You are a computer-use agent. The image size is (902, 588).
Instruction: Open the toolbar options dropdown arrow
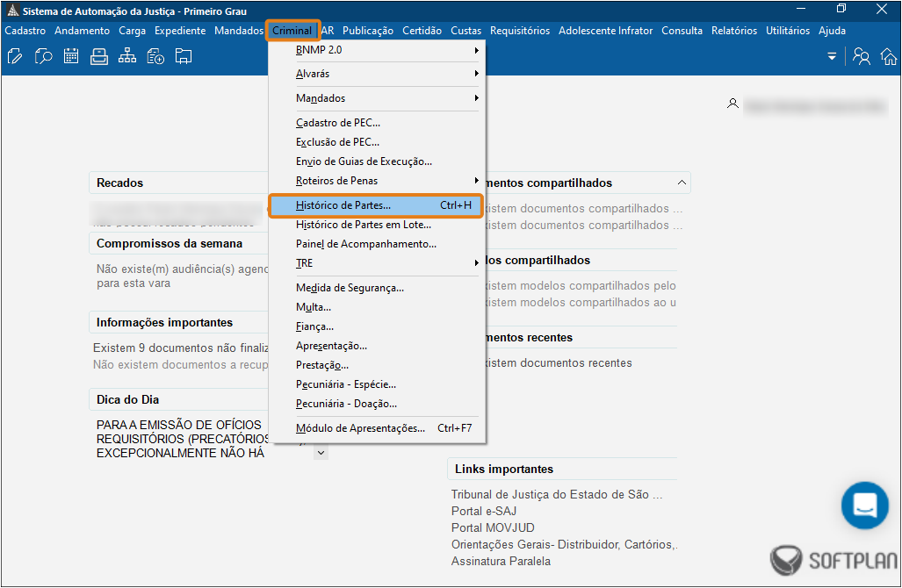[832, 56]
